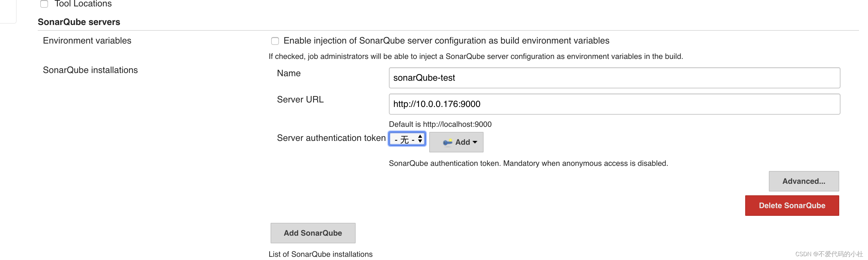Viewport: 868px width, 260px height.
Task: Click the SonarQube servers heading
Action: [79, 22]
